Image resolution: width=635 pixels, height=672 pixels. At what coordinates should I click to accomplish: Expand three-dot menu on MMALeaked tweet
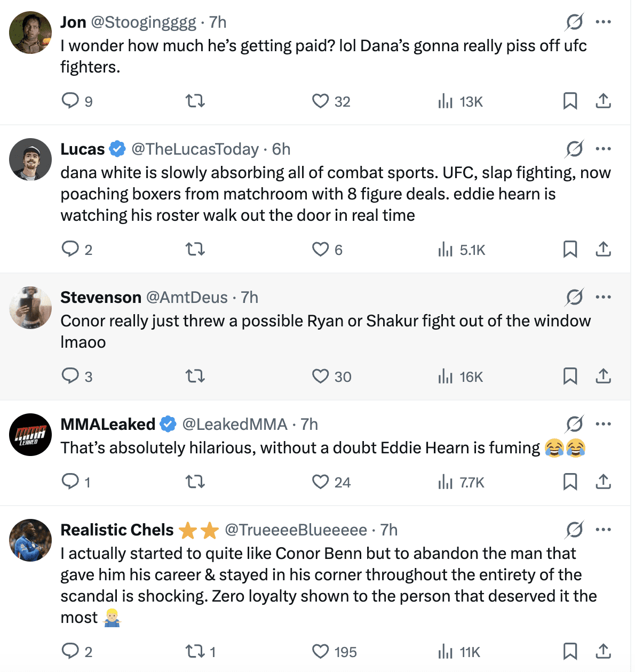603,424
